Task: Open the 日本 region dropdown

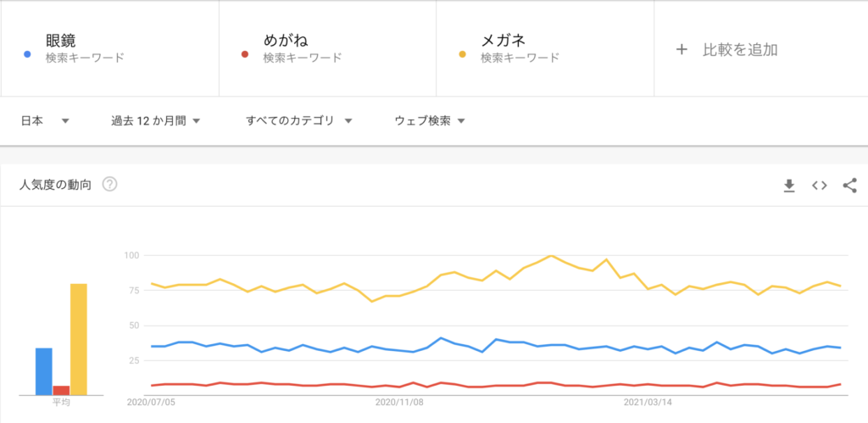Action: point(45,121)
